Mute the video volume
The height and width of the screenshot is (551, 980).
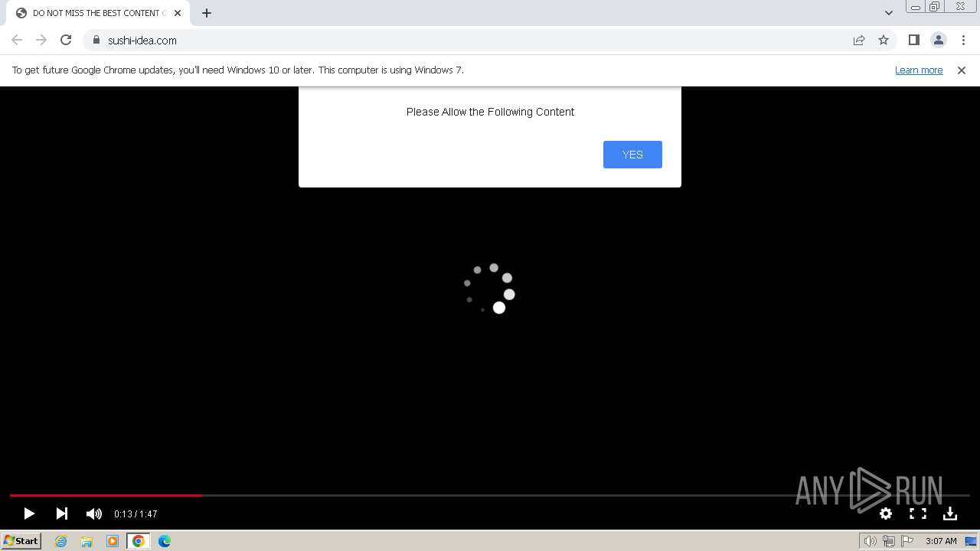coord(93,514)
